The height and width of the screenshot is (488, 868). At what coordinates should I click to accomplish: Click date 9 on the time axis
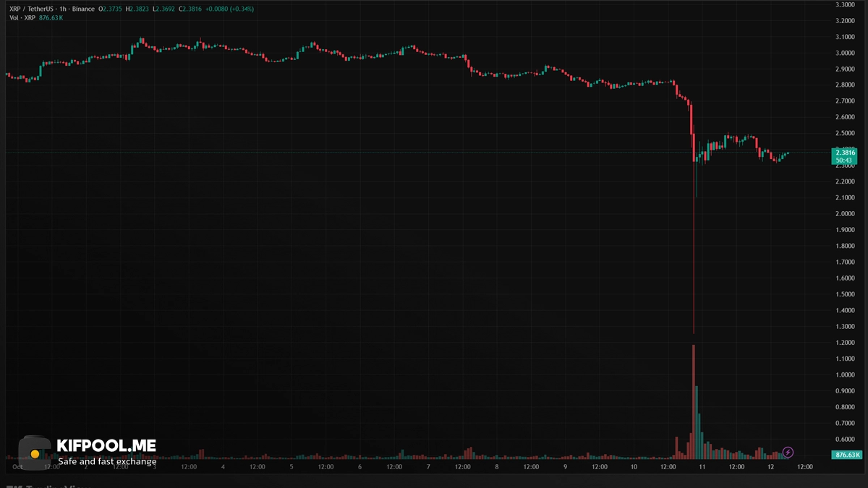click(x=565, y=467)
